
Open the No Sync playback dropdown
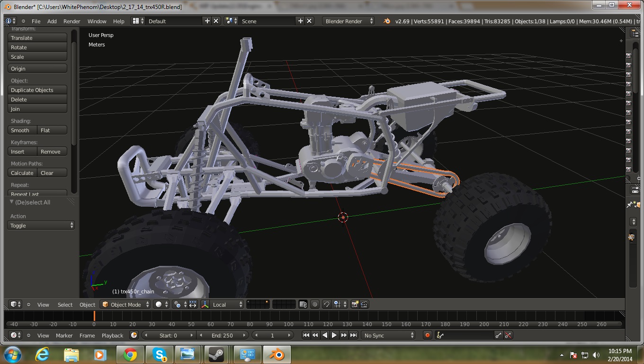pyautogui.click(x=388, y=335)
